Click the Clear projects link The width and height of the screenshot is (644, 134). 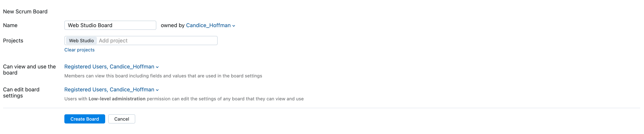tap(79, 50)
